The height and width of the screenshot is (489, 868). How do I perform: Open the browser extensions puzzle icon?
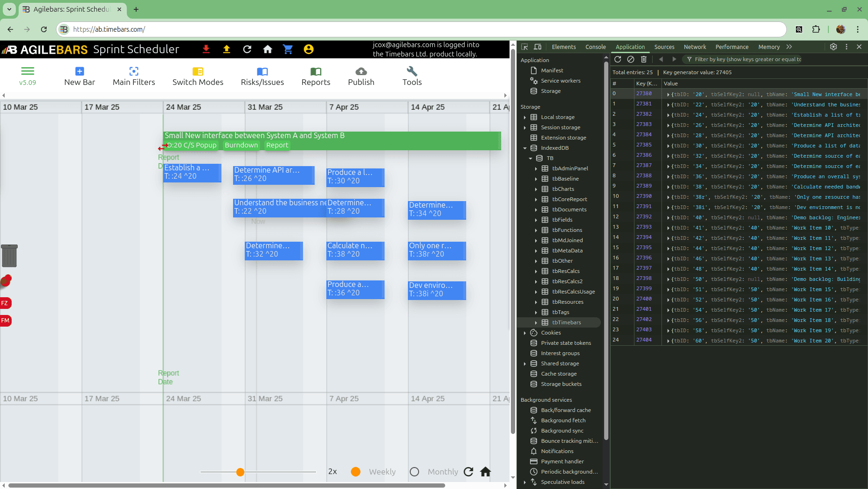coord(816,29)
